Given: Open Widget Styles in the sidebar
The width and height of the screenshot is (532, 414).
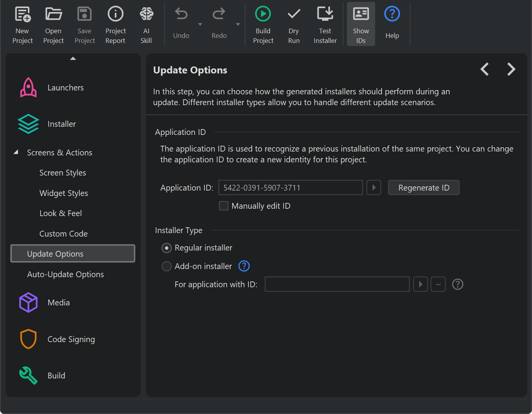Looking at the screenshot, I should pos(64,193).
